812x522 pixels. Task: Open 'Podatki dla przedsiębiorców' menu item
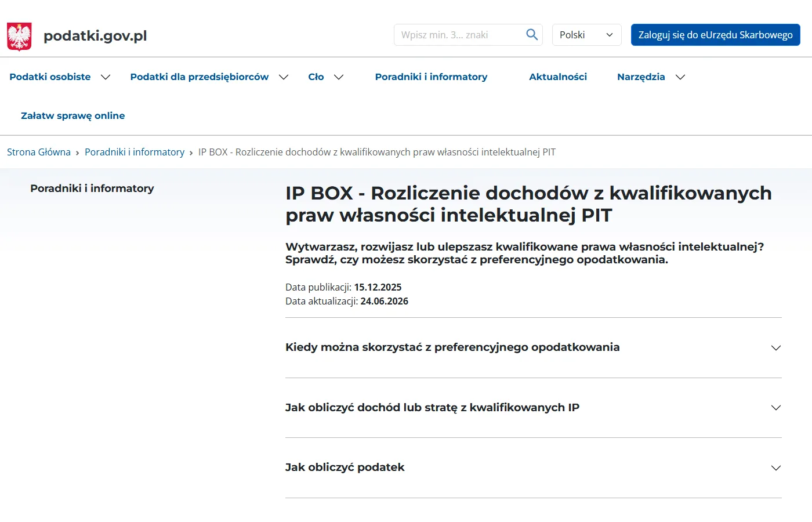(x=200, y=77)
